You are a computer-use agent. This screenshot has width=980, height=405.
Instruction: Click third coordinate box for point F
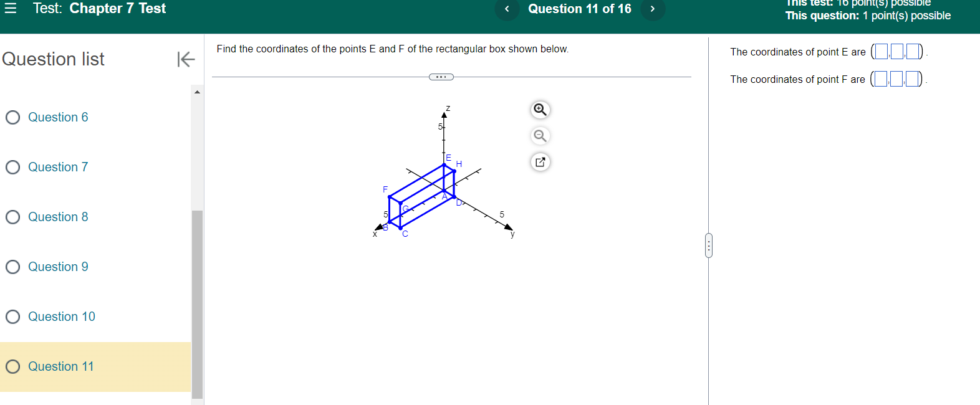[912, 79]
